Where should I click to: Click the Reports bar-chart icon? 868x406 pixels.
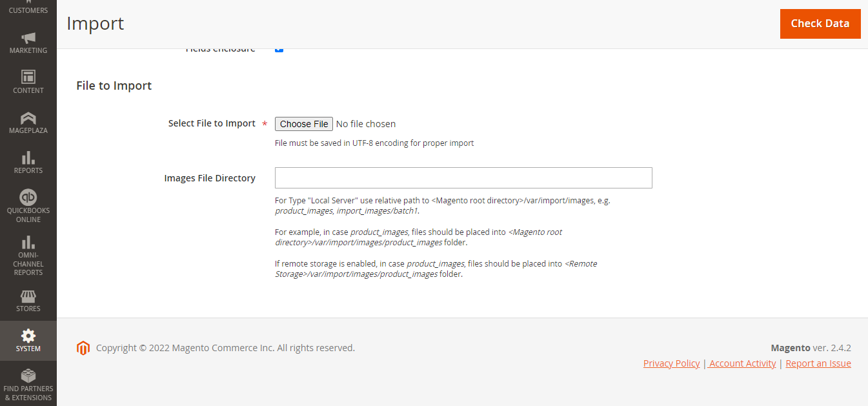pyautogui.click(x=28, y=159)
